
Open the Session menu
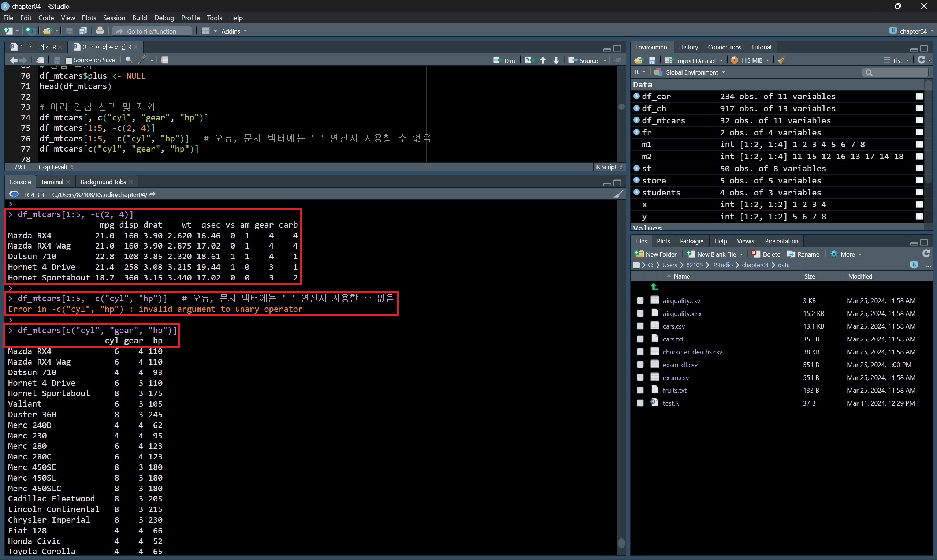(x=114, y=18)
